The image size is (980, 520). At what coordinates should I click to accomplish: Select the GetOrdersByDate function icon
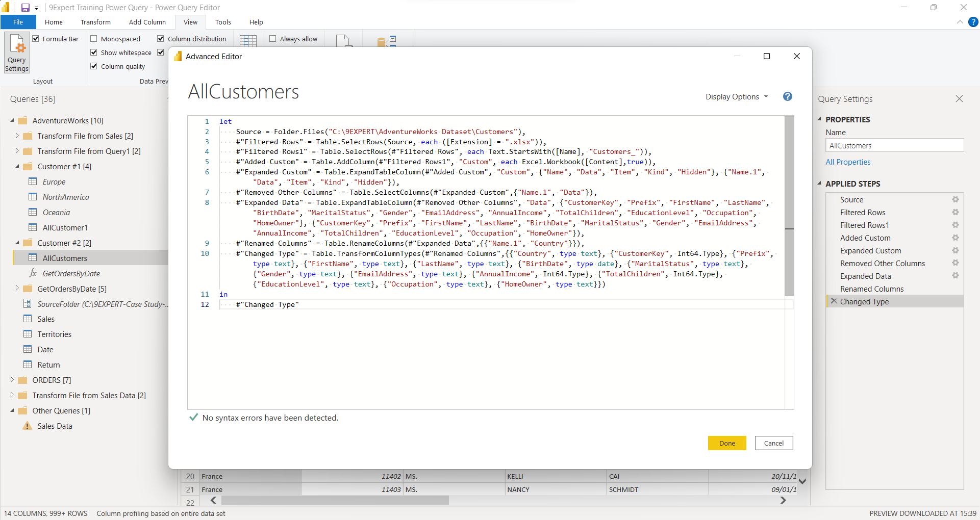point(33,273)
